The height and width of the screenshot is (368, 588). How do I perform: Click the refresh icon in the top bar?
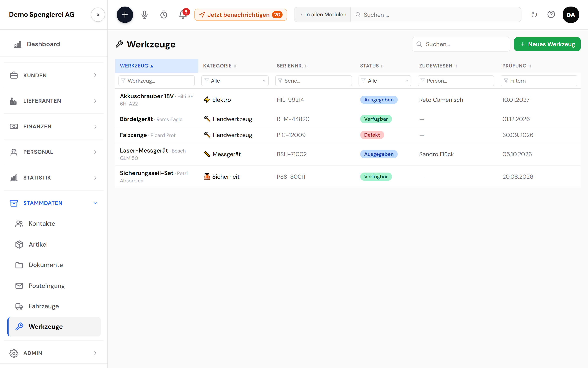click(534, 15)
